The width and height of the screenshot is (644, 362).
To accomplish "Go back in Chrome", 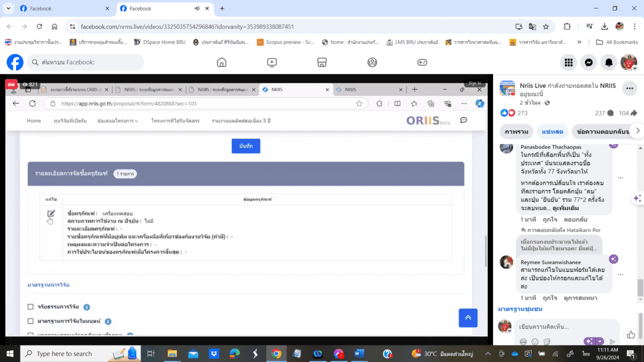I will (x=9, y=26).
